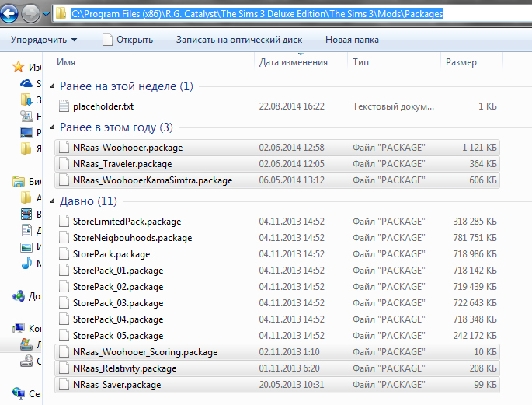
Task: Select the placeholder.txt file name
Action: (x=103, y=106)
